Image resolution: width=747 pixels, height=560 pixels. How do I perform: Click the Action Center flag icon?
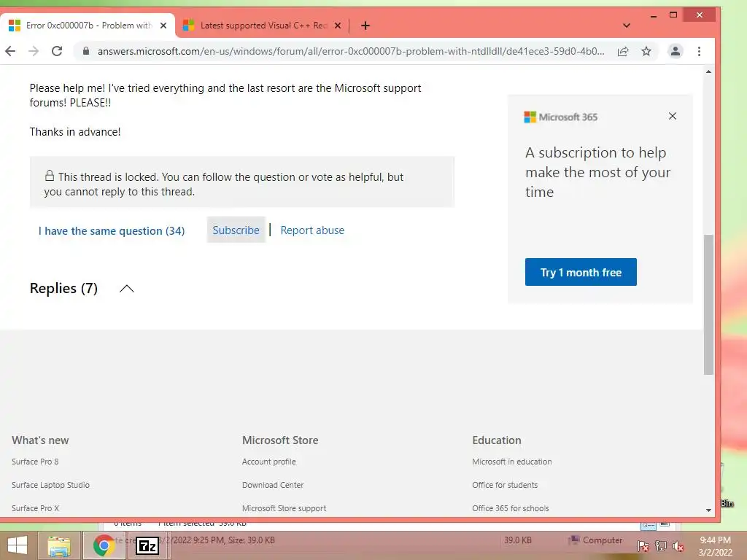(x=643, y=546)
